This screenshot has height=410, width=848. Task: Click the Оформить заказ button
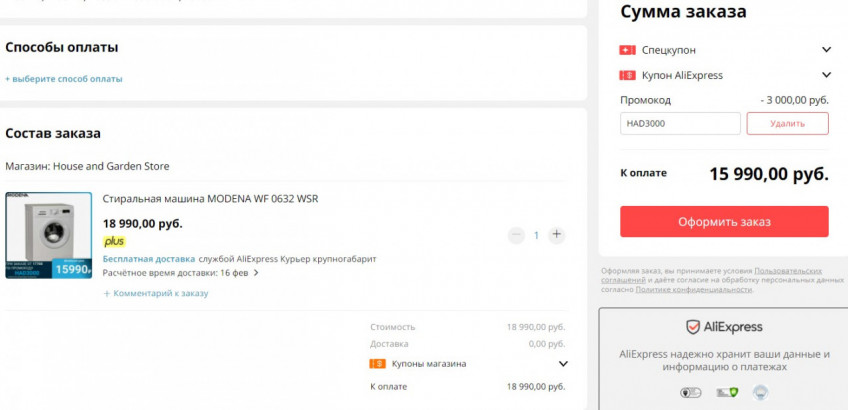(x=724, y=222)
